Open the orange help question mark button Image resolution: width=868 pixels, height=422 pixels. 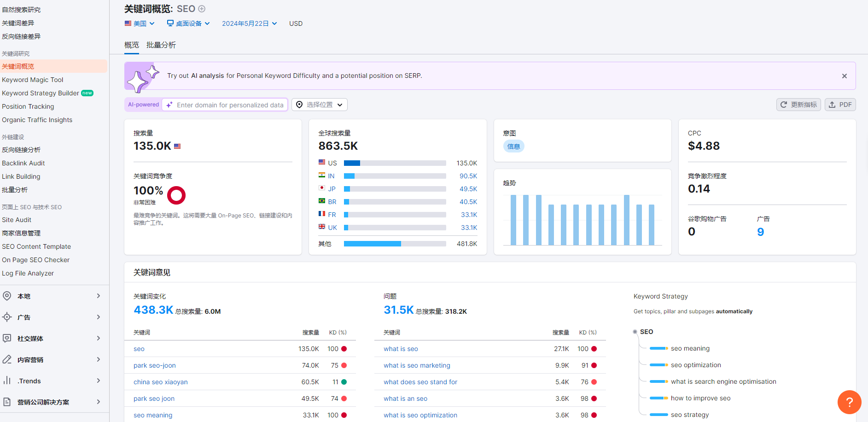click(849, 402)
